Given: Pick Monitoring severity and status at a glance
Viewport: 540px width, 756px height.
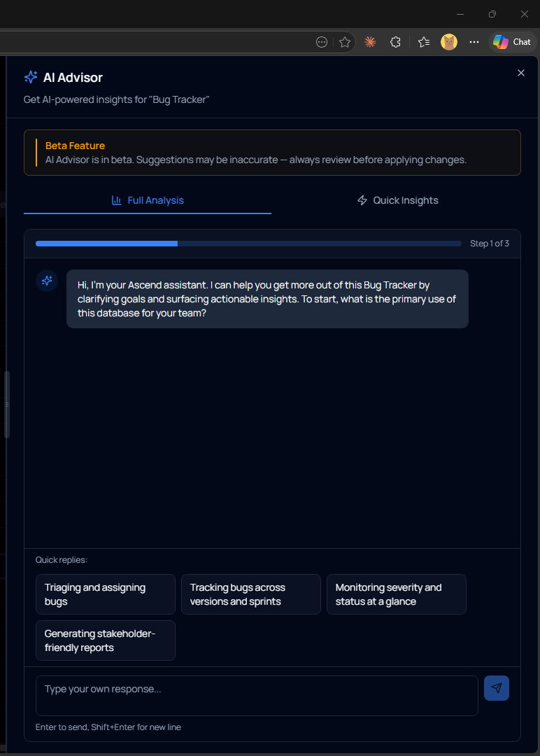Looking at the screenshot, I should (396, 594).
